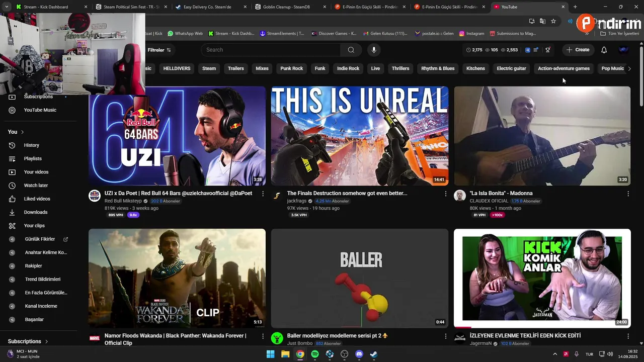Start voice search with microphone icon
Viewport: 644px width, 362px height.
pos(373,50)
